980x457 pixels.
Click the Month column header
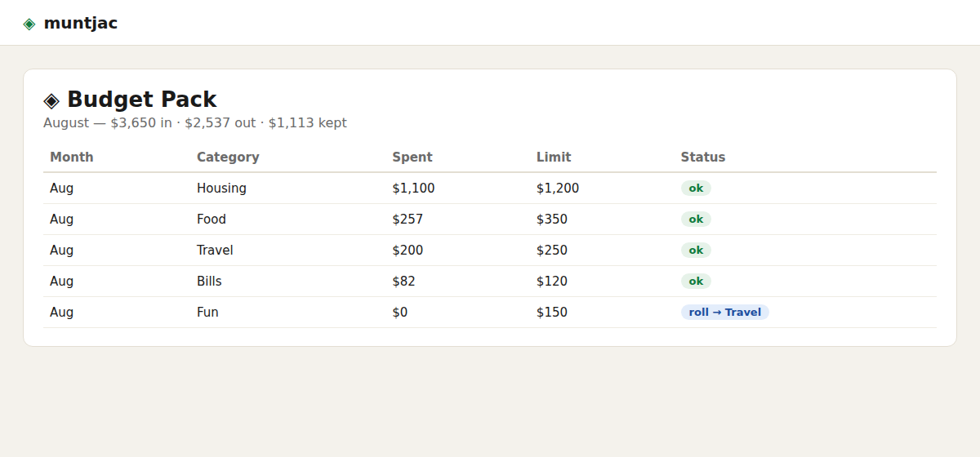pos(72,157)
